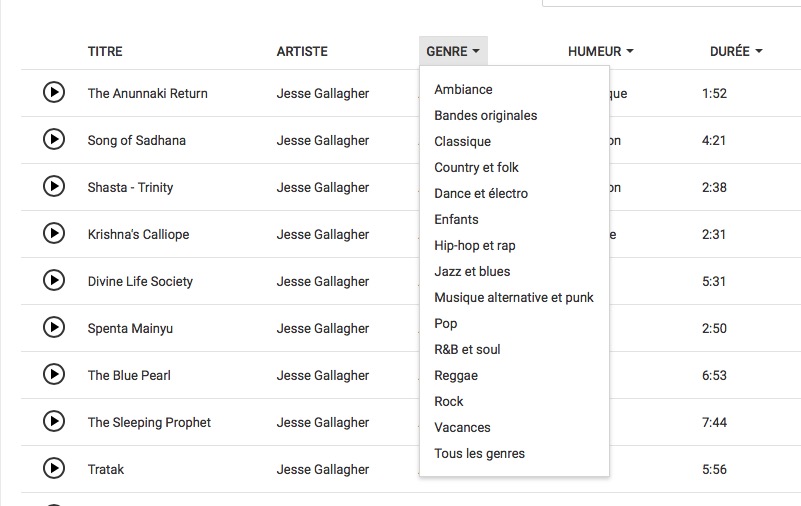Play the Tratak track
This screenshot has height=506, width=801.
(x=54, y=468)
